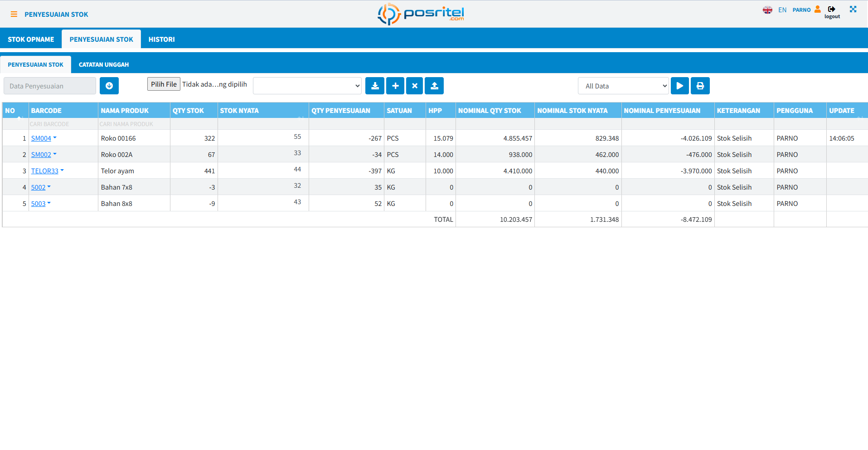Open the empty dropdown beside the file chooser
Image resolution: width=868 pixels, height=450 pixels.
(307, 86)
